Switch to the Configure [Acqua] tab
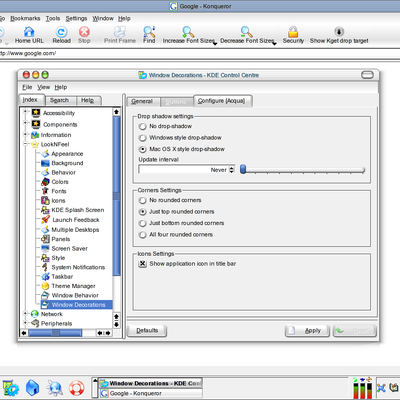Image resolution: width=400 pixels, height=400 pixels. click(222, 101)
